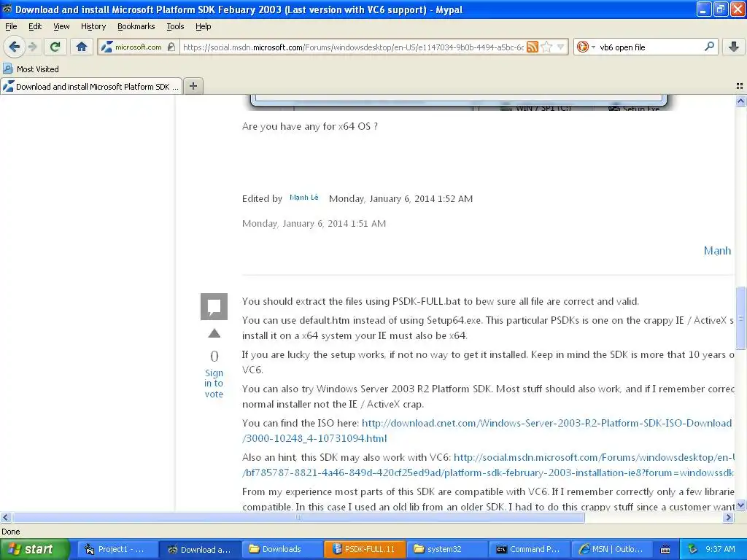Click the Are you have any for x64 OS text
The height and width of the screenshot is (560, 747).
[309, 126]
